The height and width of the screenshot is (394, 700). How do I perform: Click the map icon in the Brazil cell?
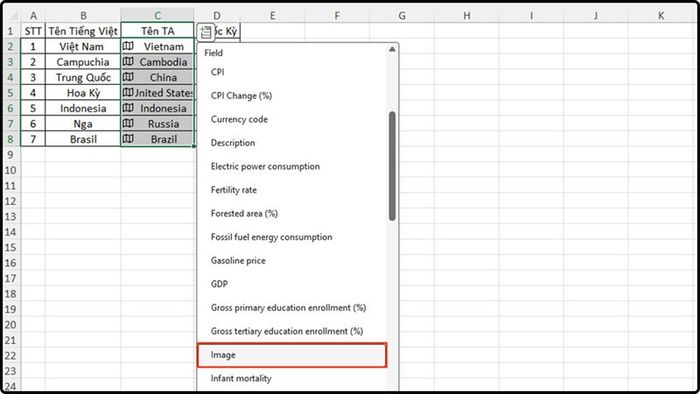pyautogui.click(x=128, y=138)
